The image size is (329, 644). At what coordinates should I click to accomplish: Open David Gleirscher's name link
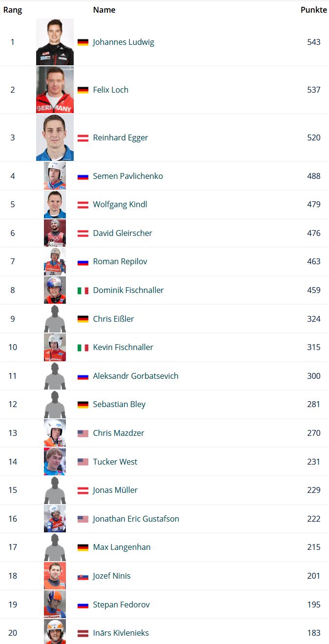click(x=123, y=233)
